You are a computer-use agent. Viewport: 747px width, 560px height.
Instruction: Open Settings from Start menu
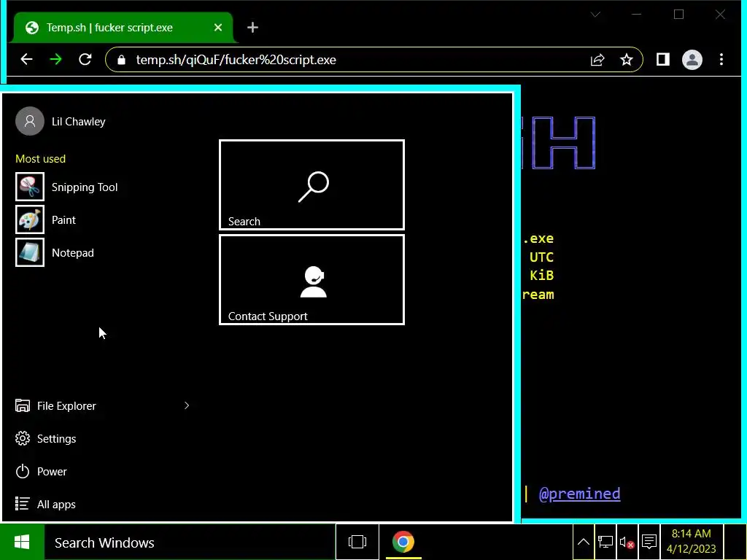pos(46,438)
